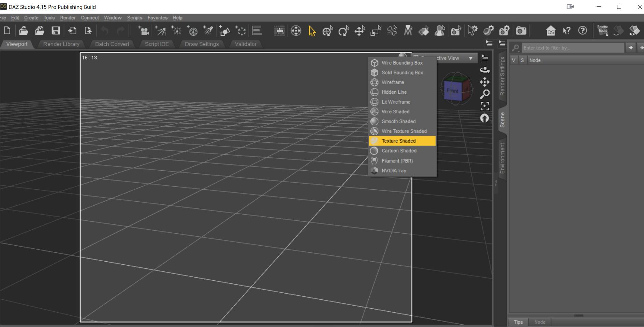Switch to the Batch Convert tab
This screenshot has width=644, height=327.
click(112, 44)
